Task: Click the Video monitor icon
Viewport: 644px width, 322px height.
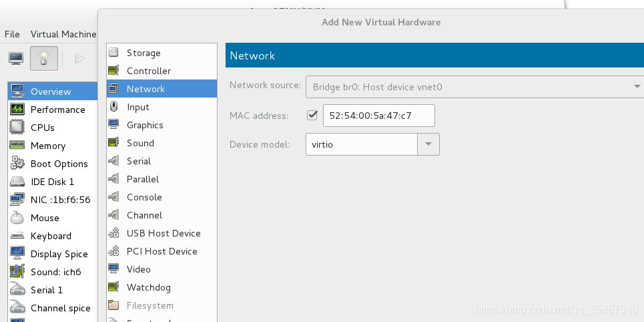Action: (x=113, y=269)
